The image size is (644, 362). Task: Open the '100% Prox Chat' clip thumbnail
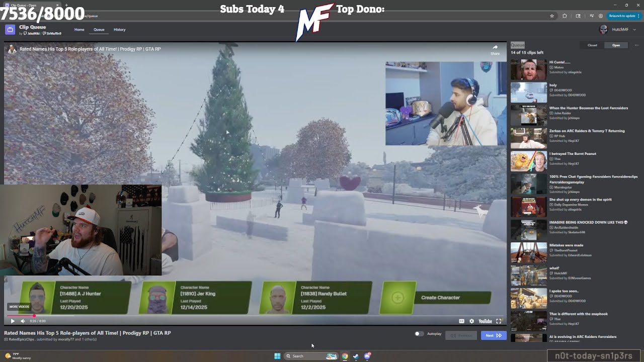click(x=528, y=184)
